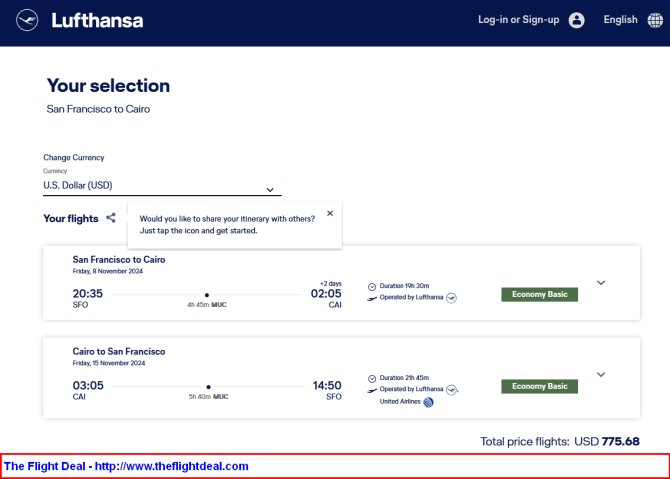Close the share itinerary tooltip

coord(330,213)
